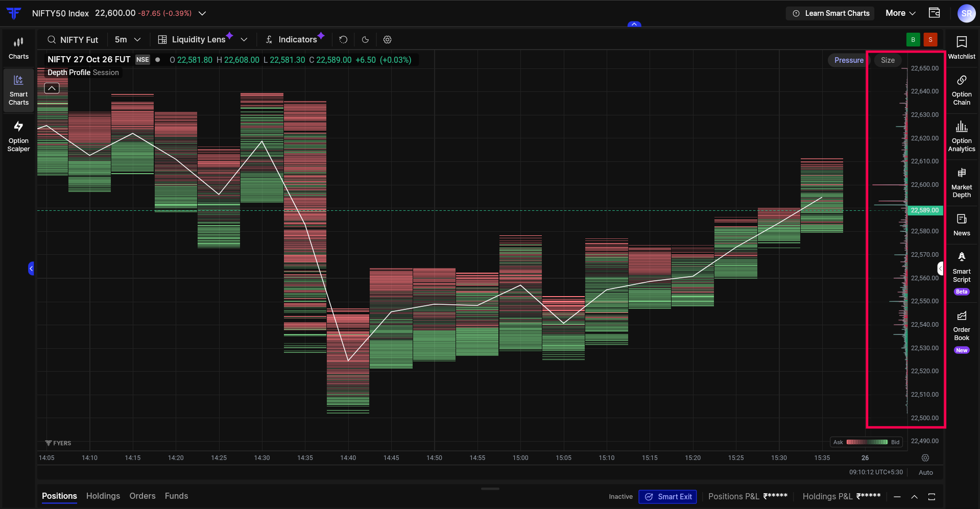Open the 5m timeframe dropdown
Viewport: 980px width, 509px height.
[x=127, y=40]
